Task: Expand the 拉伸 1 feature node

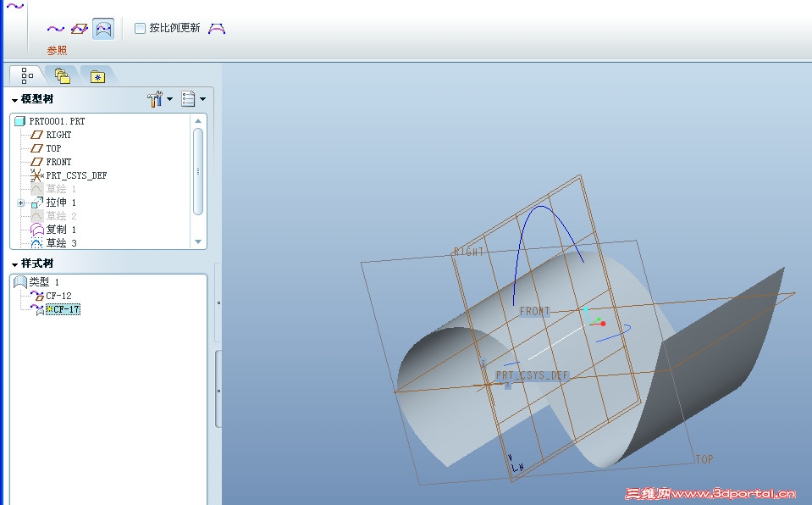Action: click(20, 203)
